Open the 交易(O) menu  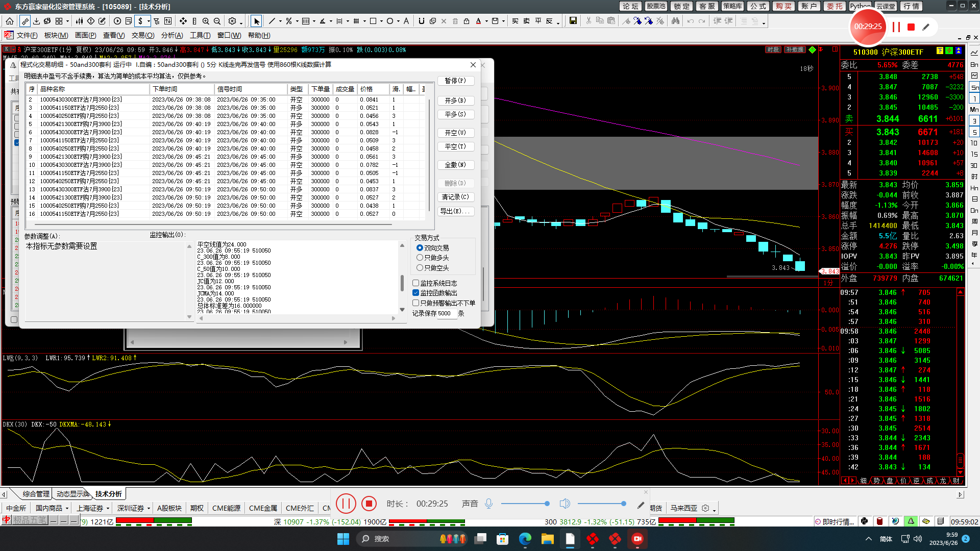point(142,35)
